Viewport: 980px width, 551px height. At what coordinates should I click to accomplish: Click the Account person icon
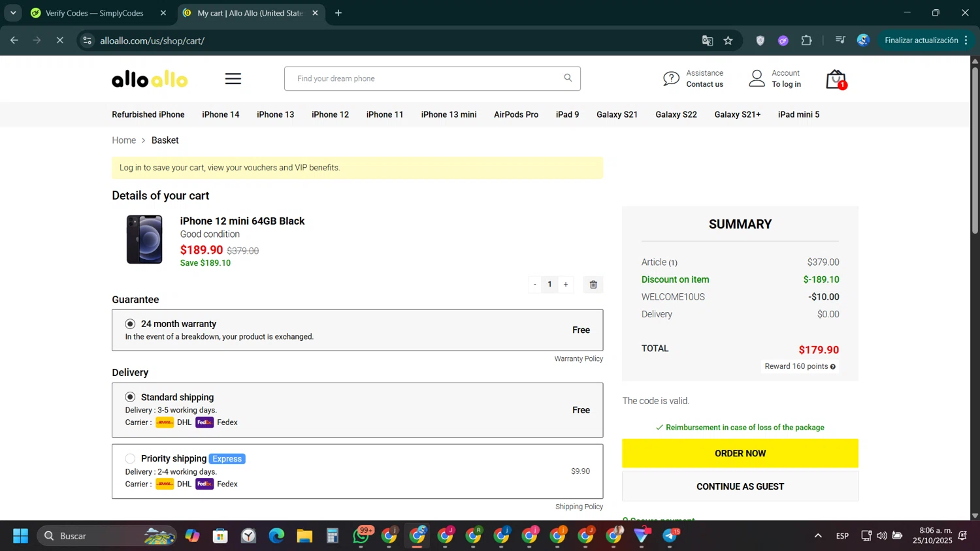pos(757,78)
